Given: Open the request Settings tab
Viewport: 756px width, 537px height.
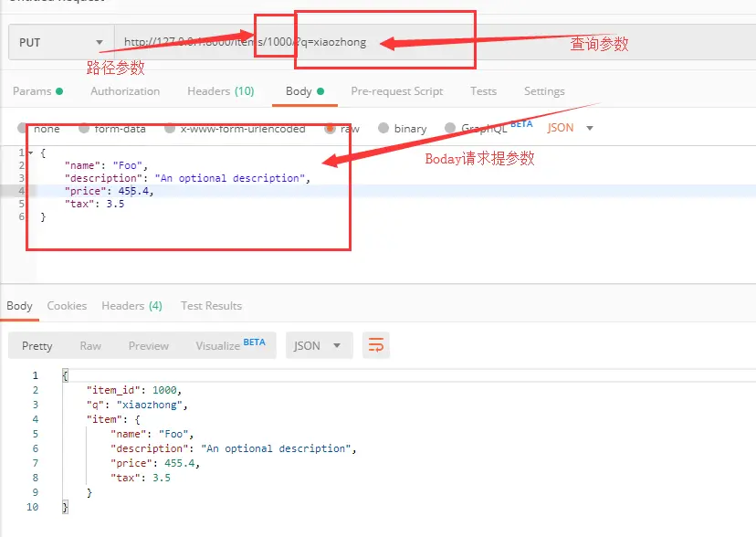Looking at the screenshot, I should click(544, 91).
